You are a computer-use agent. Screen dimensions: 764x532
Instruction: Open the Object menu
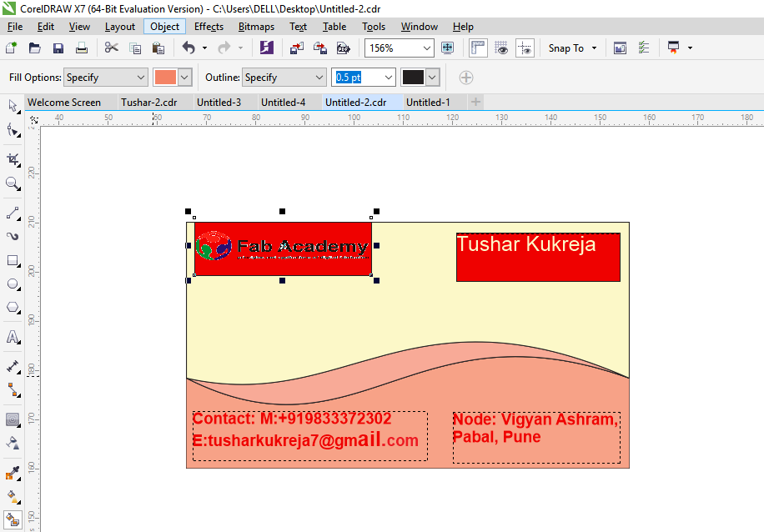(x=164, y=27)
